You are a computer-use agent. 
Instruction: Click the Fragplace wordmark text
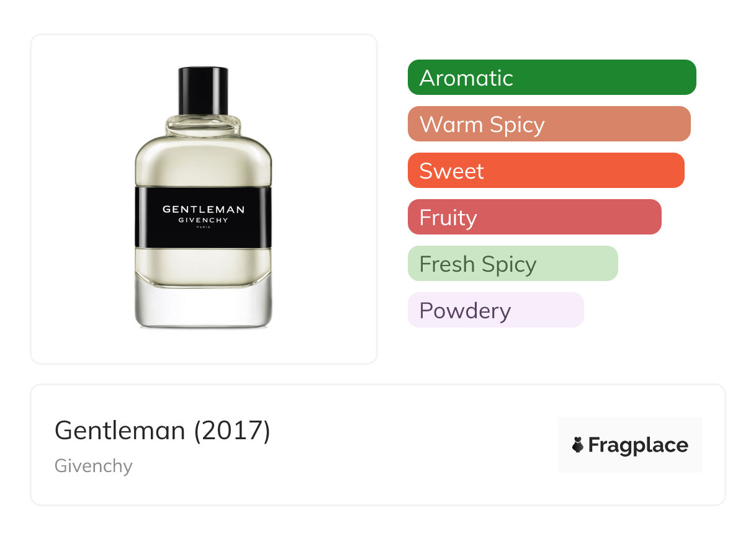pos(638,445)
